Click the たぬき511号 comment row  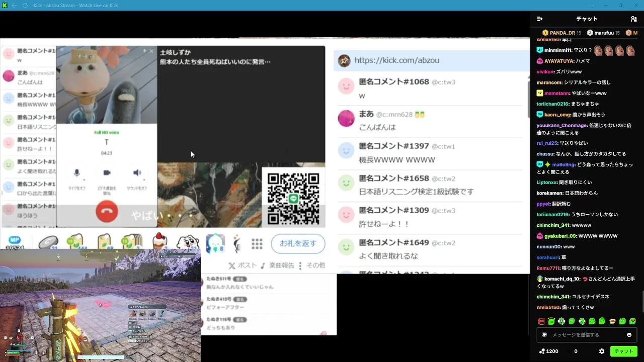[x=269, y=283]
